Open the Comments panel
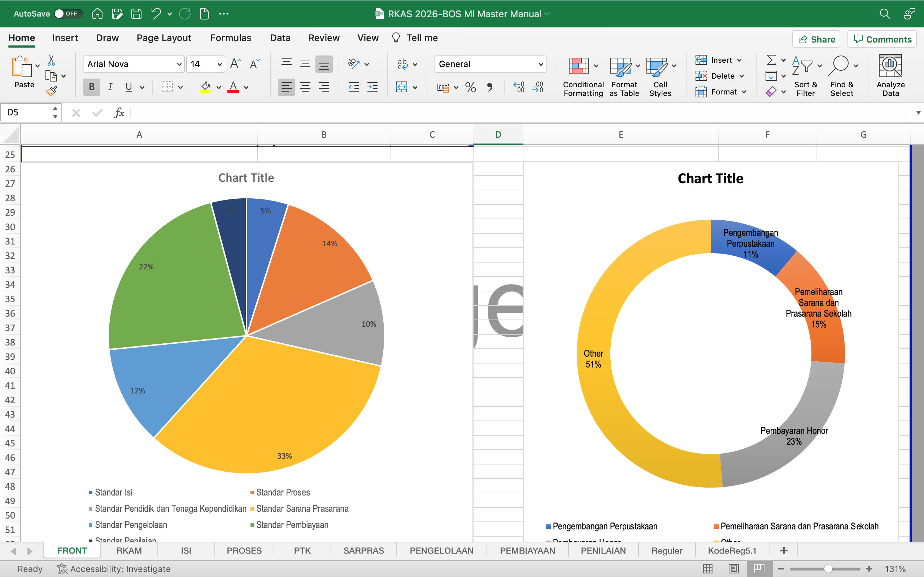Image resolution: width=924 pixels, height=577 pixels. point(882,39)
